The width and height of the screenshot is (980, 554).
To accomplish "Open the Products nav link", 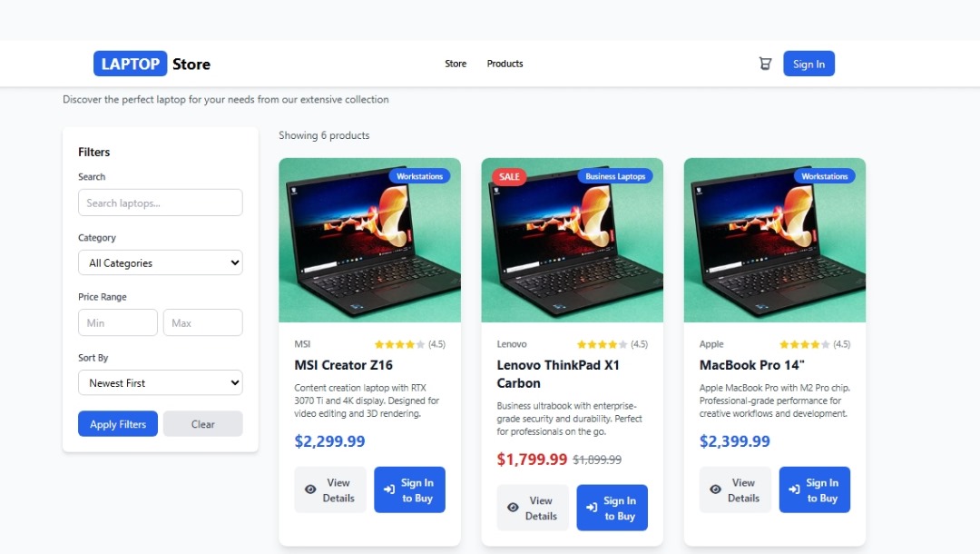I will 505,64.
